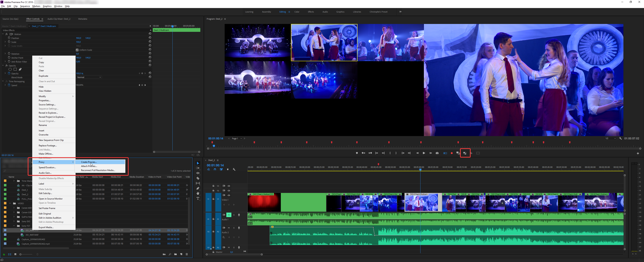Click Attach Proxies menu entry

click(x=89, y=166)
